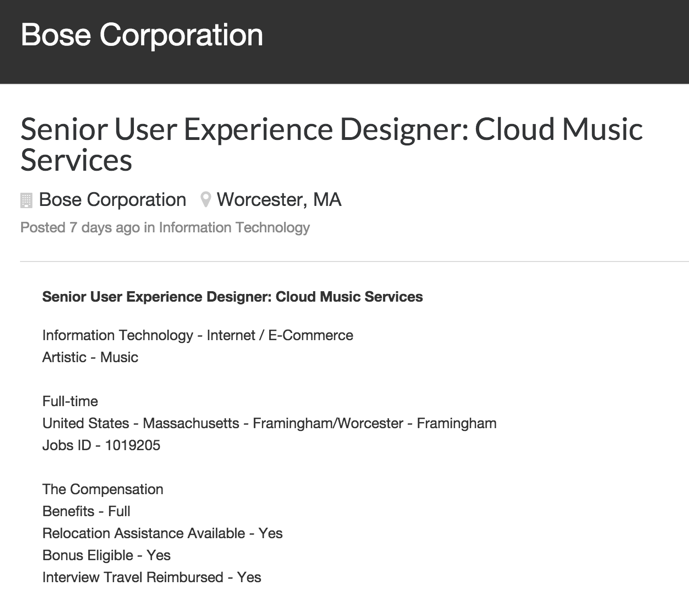Click the Bonus Eligible - Yes line

click(x=106, y=555)
